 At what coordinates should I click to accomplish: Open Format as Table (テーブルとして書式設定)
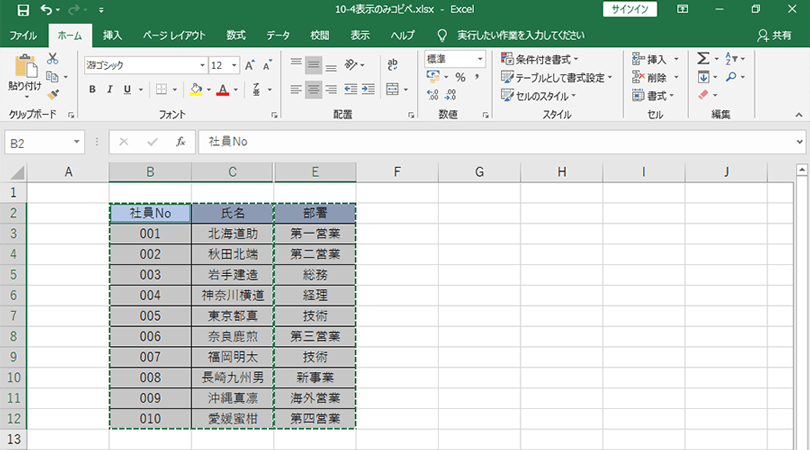tap(557, 77)
